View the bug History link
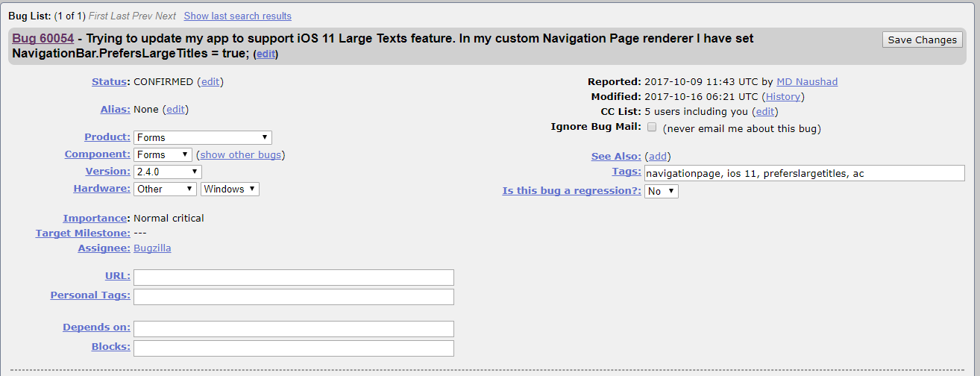 click(783, 96)
